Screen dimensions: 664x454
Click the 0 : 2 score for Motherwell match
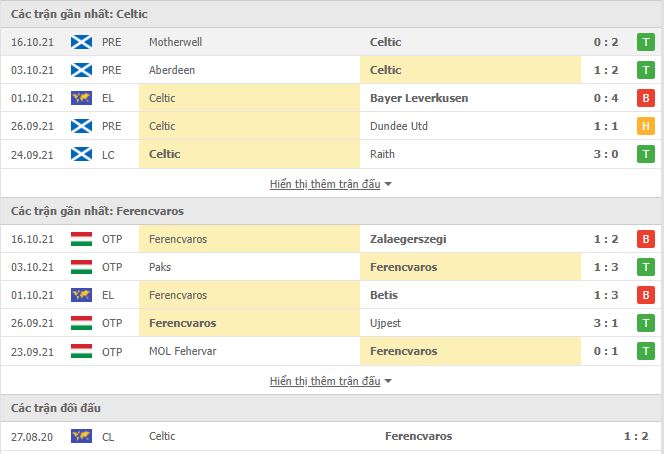tap(606, 42)
